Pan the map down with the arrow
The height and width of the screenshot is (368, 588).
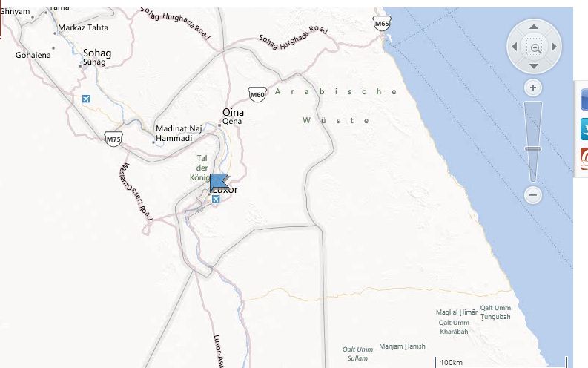[534, 66]
